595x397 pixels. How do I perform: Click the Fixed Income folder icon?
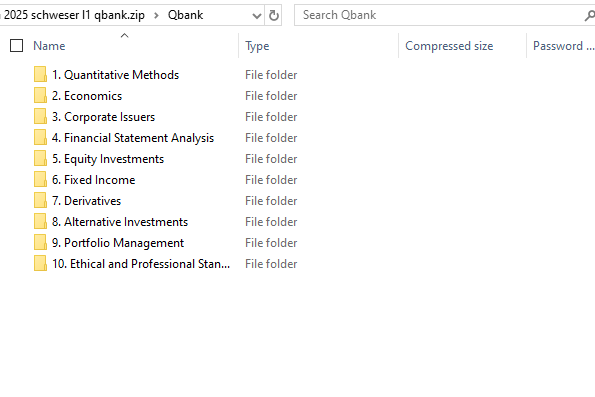[40, 180]
